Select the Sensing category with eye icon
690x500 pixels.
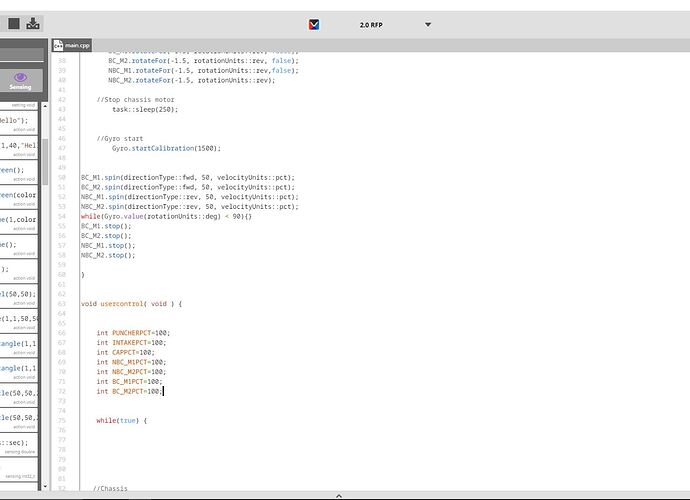(21, 81)
